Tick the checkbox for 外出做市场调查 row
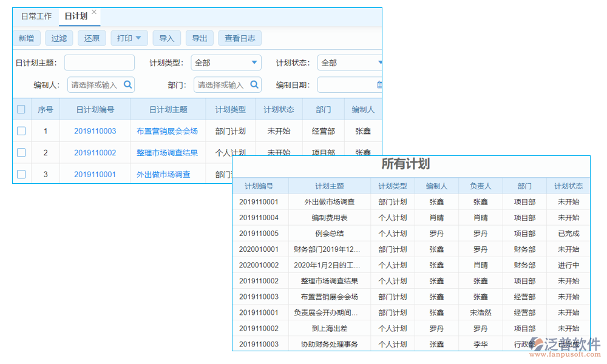Image resolution: width=607 pixels, height=364 pixels. [x=21, y=174]
